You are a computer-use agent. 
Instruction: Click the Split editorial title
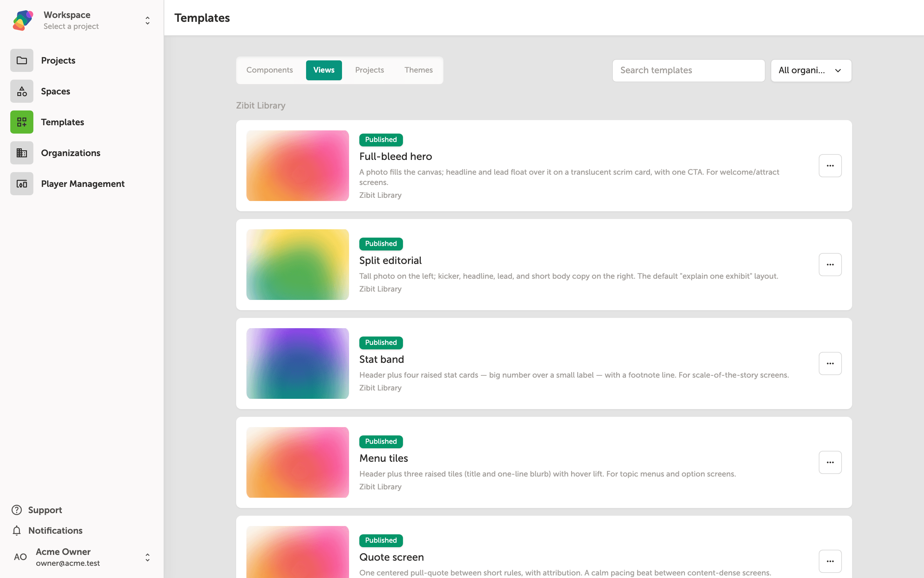[390, 260]
